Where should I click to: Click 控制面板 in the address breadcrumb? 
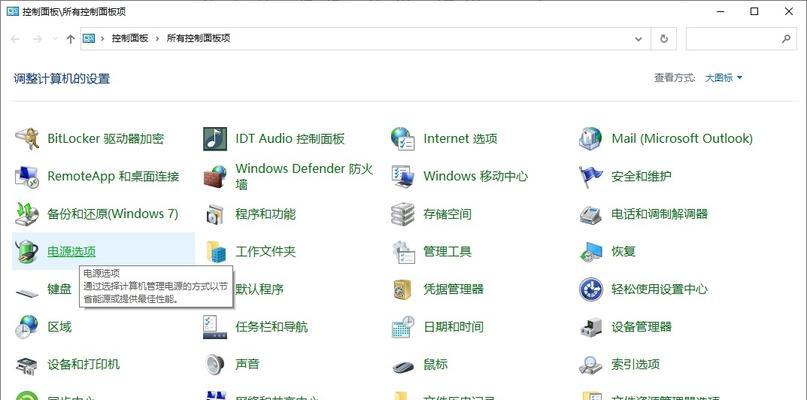click(x=130, y=38)
